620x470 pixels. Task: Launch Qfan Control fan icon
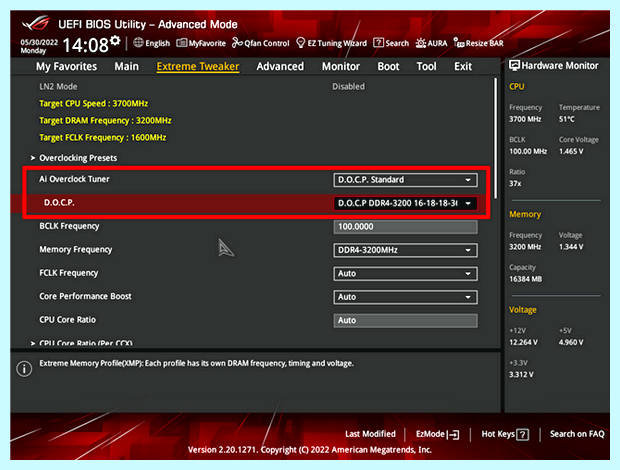(x=237, y=43)
